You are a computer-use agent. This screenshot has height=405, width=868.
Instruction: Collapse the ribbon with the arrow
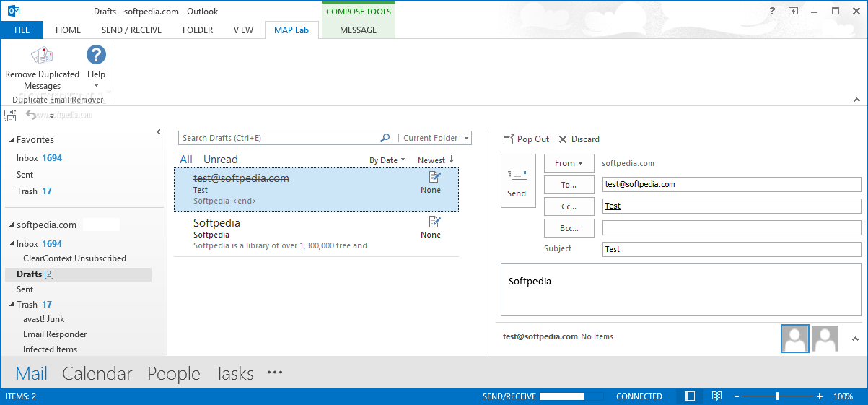[x=856, y=100]
